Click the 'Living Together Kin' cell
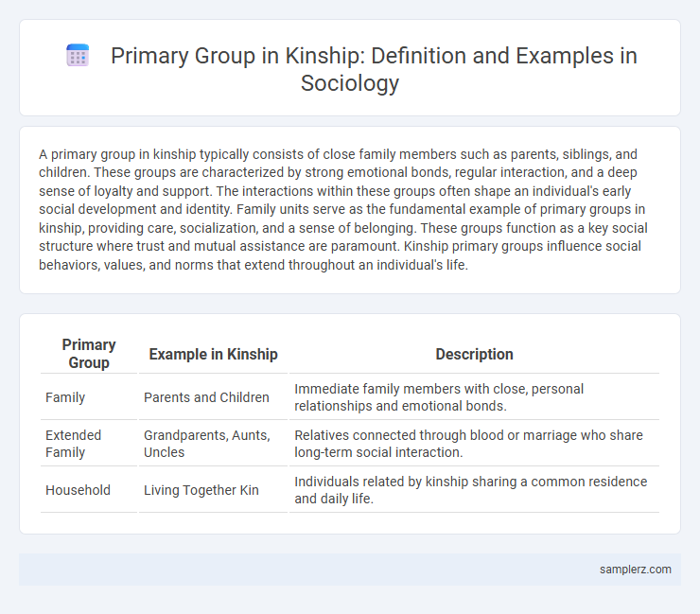Screen dimensions: 700x614 (213, 490)
